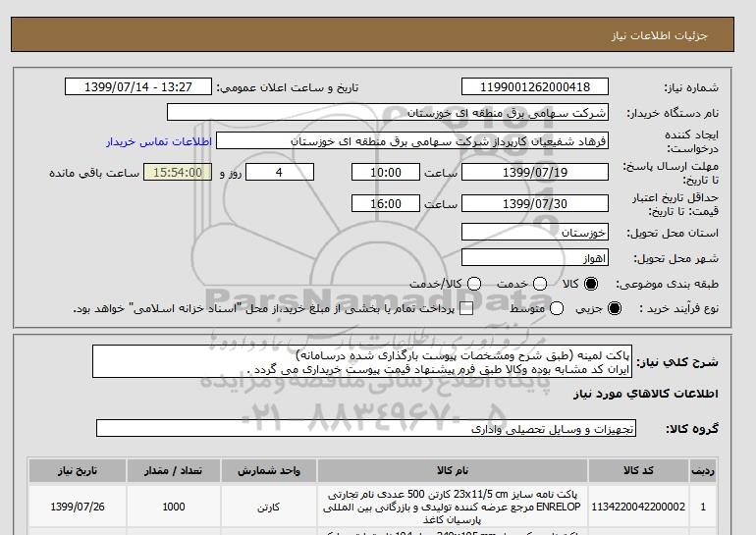Click the announcement date field 1399/07/14 - 13:27
Viewport: 756px width, 535px height.
138,86
